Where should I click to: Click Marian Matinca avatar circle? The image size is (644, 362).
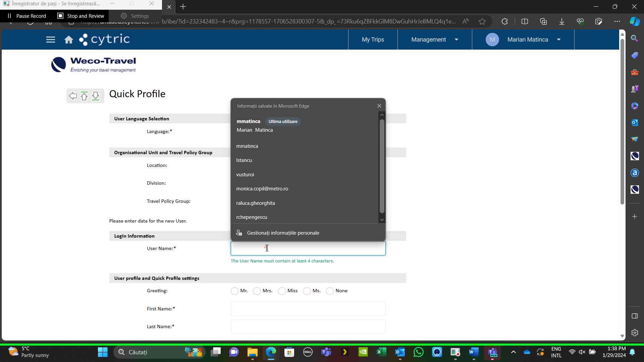pyautogui.click(x=492, y=40)
